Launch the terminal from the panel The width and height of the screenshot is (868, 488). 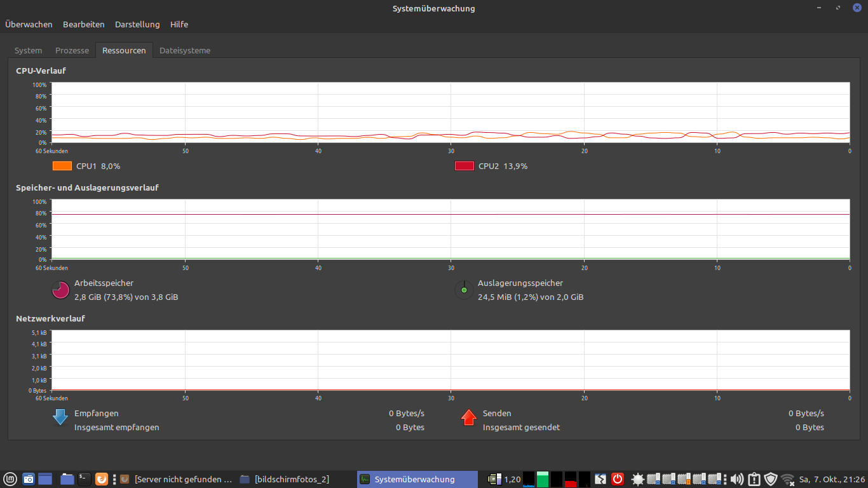point(84,479)
